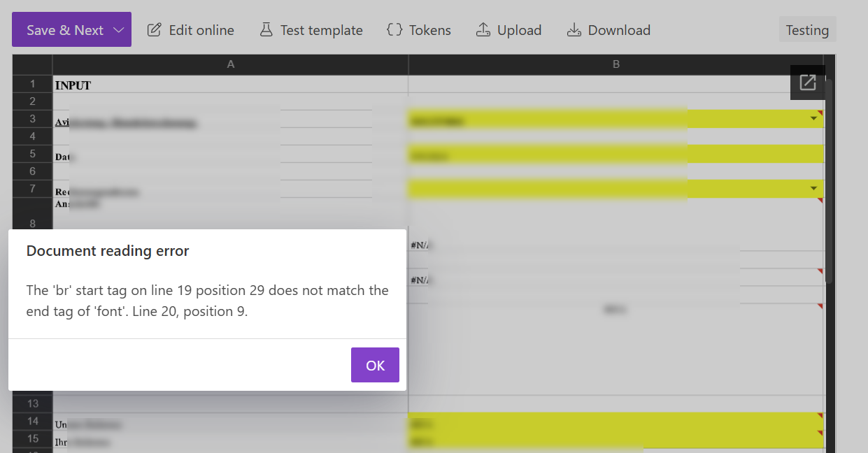868x453 pixels.
Task: Select row 1 header
Action: pos(32,85)
